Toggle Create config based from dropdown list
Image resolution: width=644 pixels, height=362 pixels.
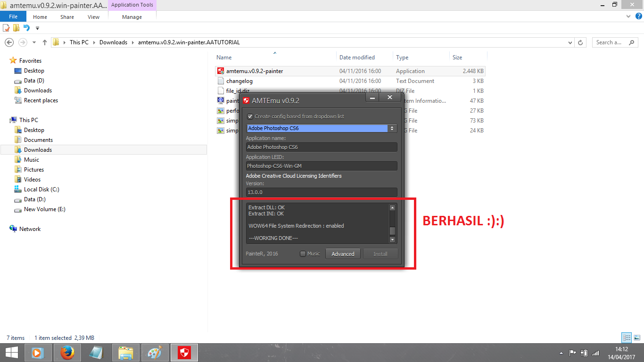[250, 116]
